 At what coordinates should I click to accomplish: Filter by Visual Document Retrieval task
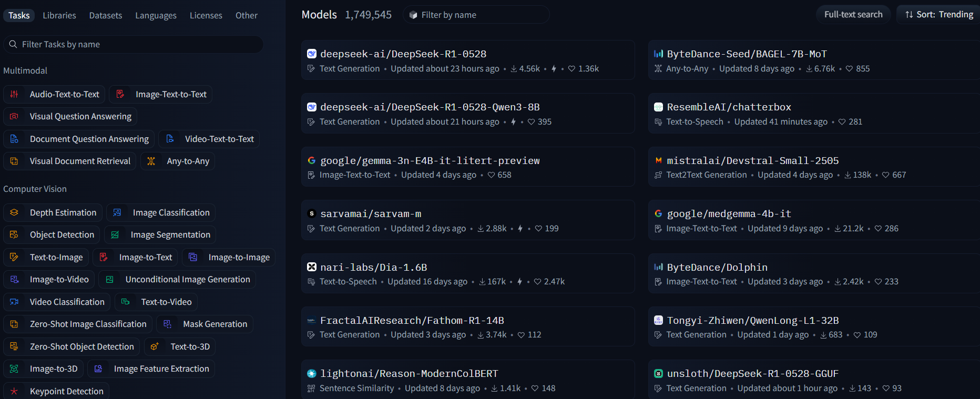coord(69,161)
